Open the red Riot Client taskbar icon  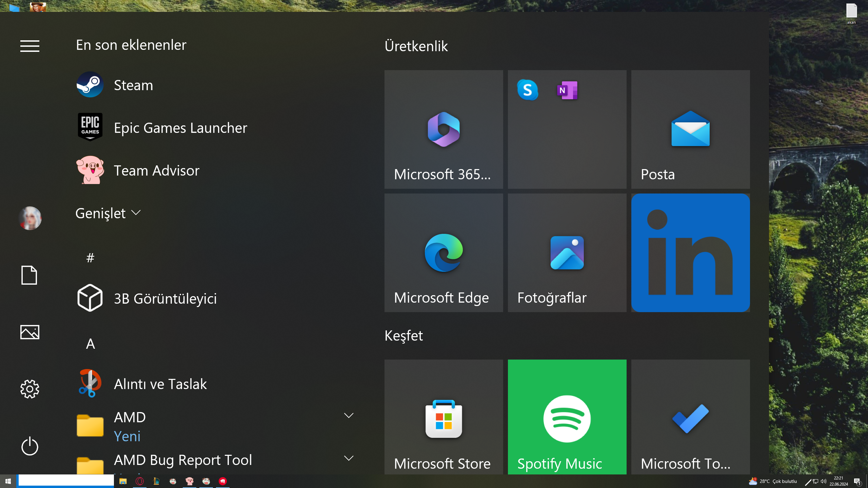pyautogui.click(x=222, y=481)
